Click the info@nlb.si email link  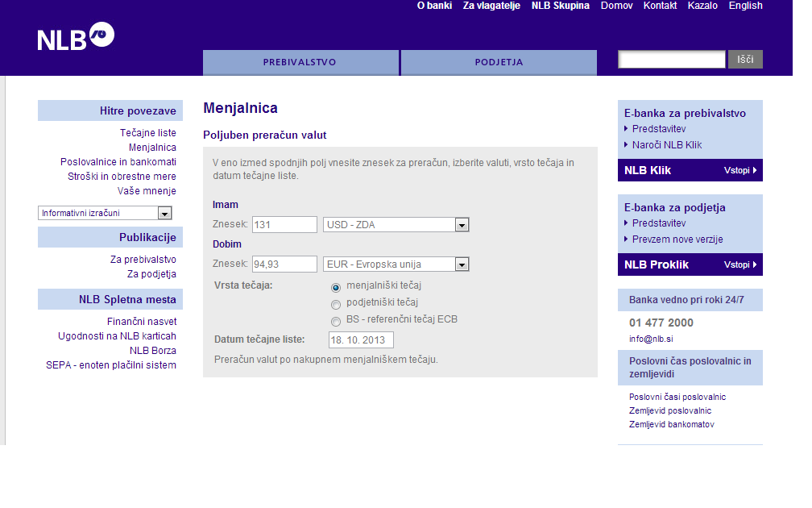(651, 339)
